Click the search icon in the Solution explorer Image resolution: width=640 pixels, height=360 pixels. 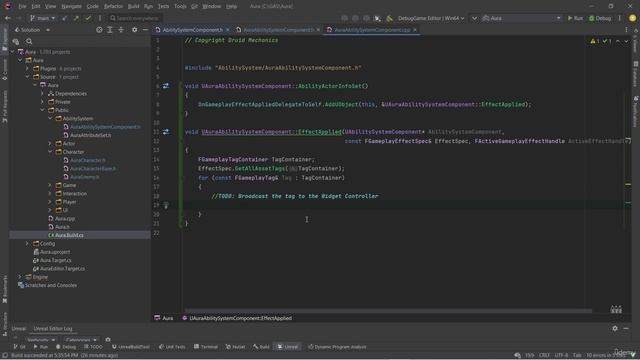click(x=29, y=41)
